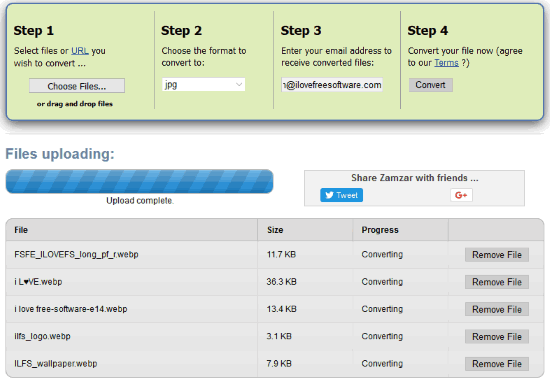
Task: Click the 13.4 KB size value
Action: [x=281, y=309]
